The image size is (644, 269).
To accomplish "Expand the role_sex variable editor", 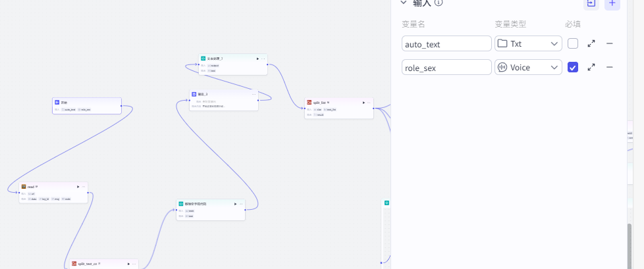I will tap(591, 67).
